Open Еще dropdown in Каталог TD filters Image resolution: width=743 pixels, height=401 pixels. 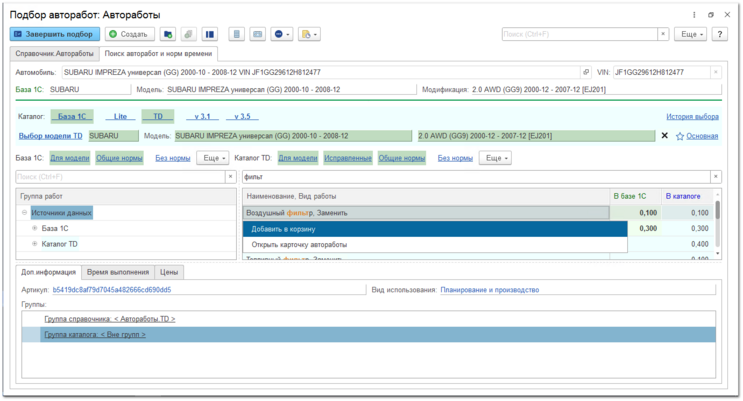coord(495,158)
